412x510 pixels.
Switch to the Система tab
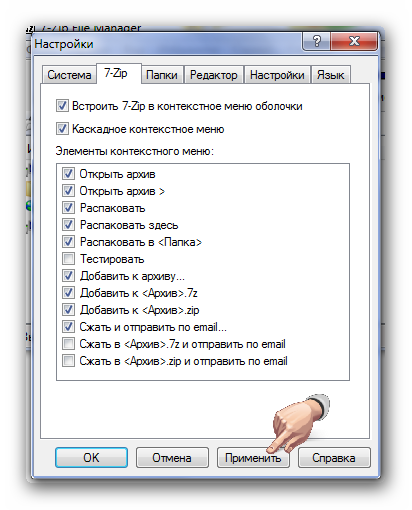click(x=69, y=75)
